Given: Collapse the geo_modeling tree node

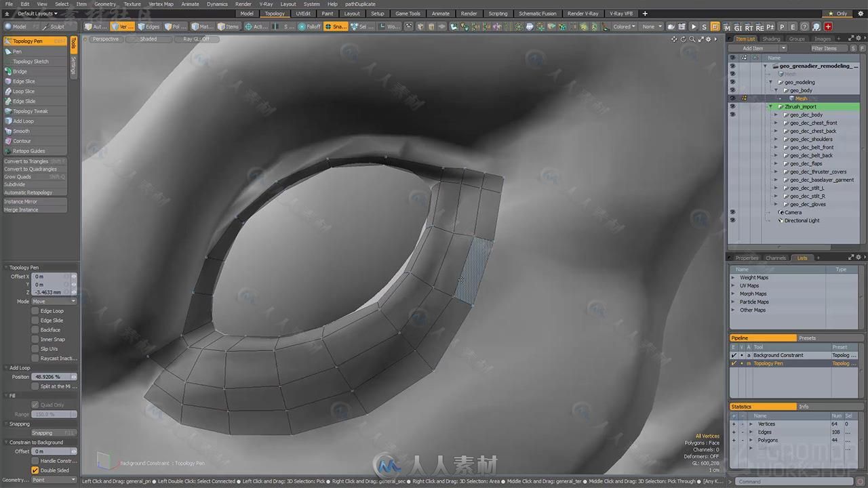Looking at the screenshot, I should 771,82.
